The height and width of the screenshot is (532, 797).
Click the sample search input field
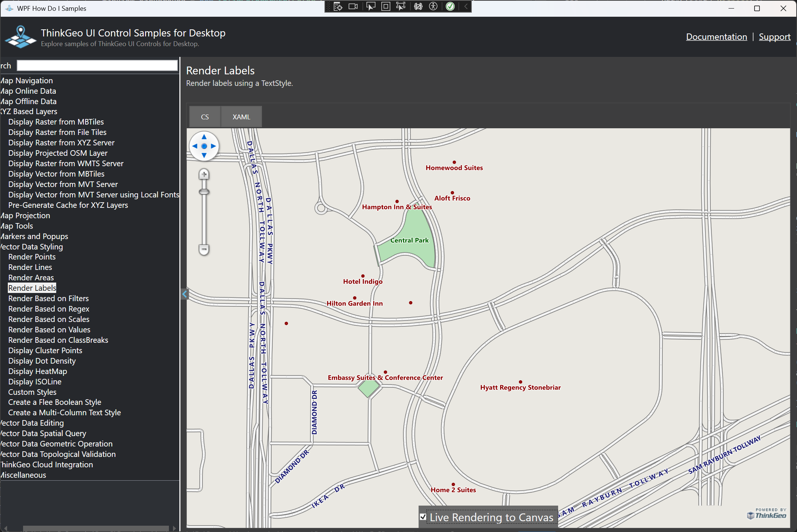point(97,65)
